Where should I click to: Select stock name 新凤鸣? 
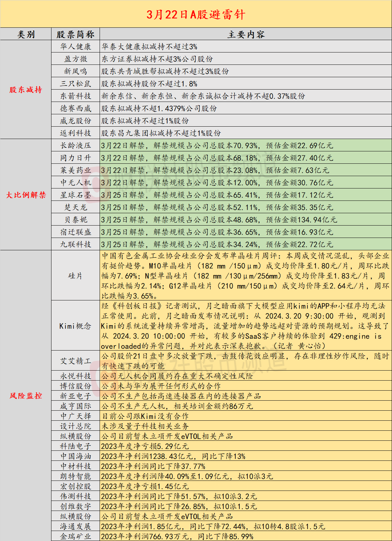coord(76,71)
